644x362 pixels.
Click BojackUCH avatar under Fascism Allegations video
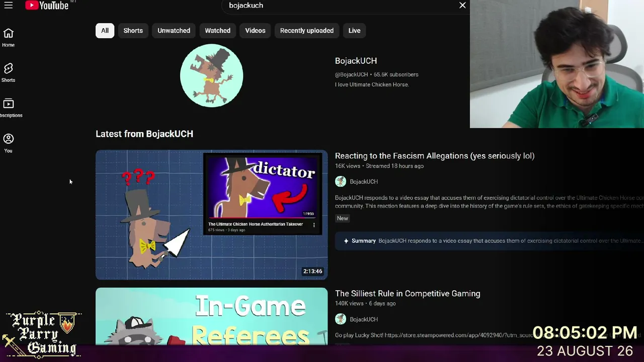341,182
